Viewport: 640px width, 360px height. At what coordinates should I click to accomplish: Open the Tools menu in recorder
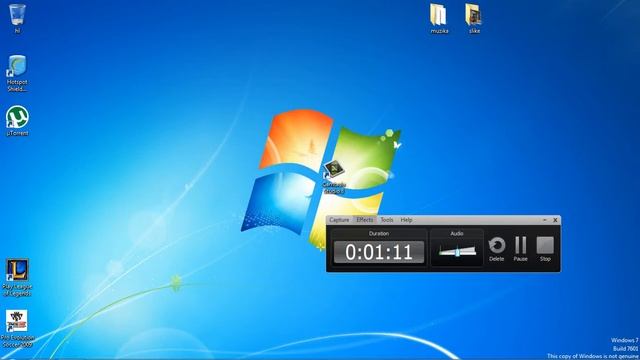[387, 220]
